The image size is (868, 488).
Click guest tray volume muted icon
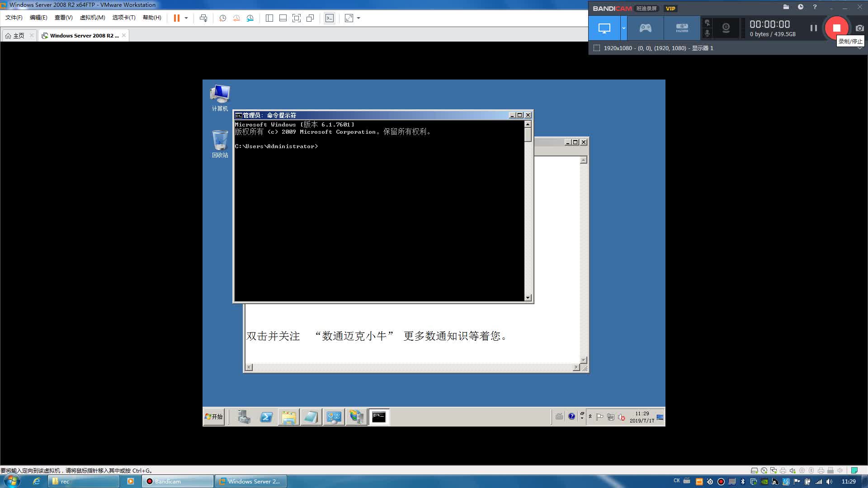click(x=622, y=417)
